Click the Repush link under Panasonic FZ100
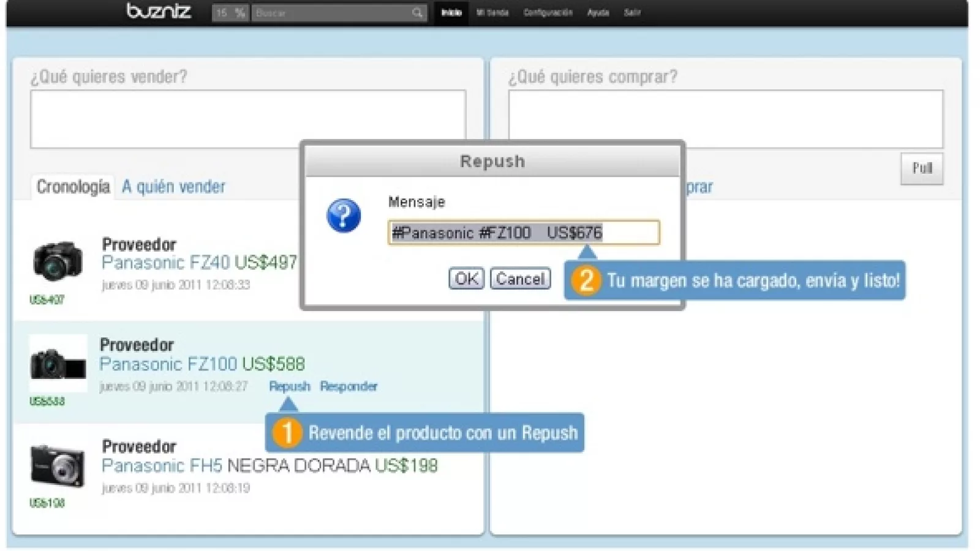The height and width of the screenshot is (551, 980). click(x=290, y=386)
